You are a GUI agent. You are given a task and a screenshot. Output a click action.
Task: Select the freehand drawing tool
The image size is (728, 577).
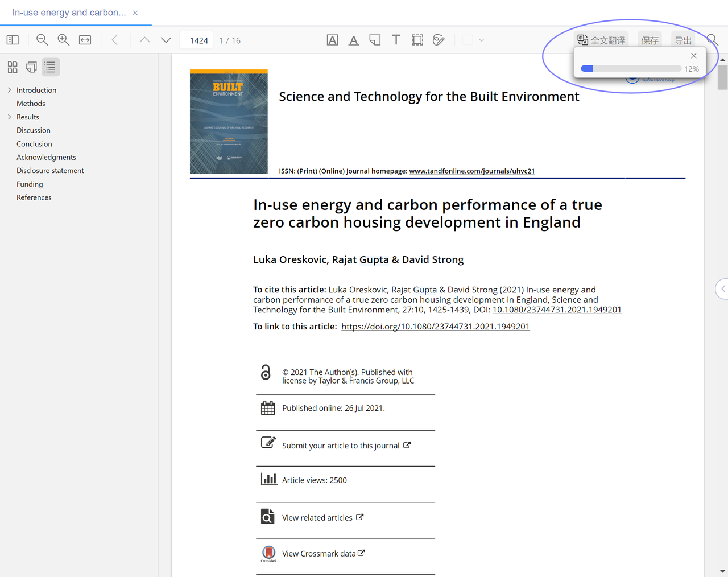(439, 40)
